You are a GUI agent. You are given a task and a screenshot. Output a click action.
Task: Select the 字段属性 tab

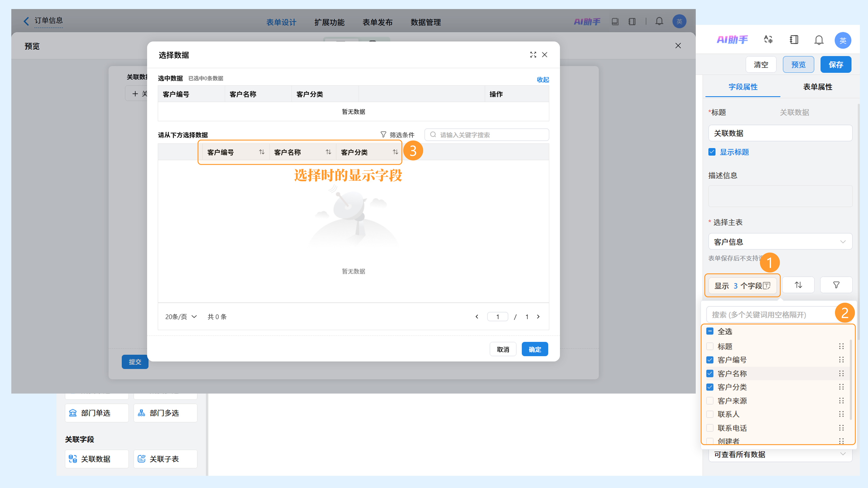click(743, 87)
